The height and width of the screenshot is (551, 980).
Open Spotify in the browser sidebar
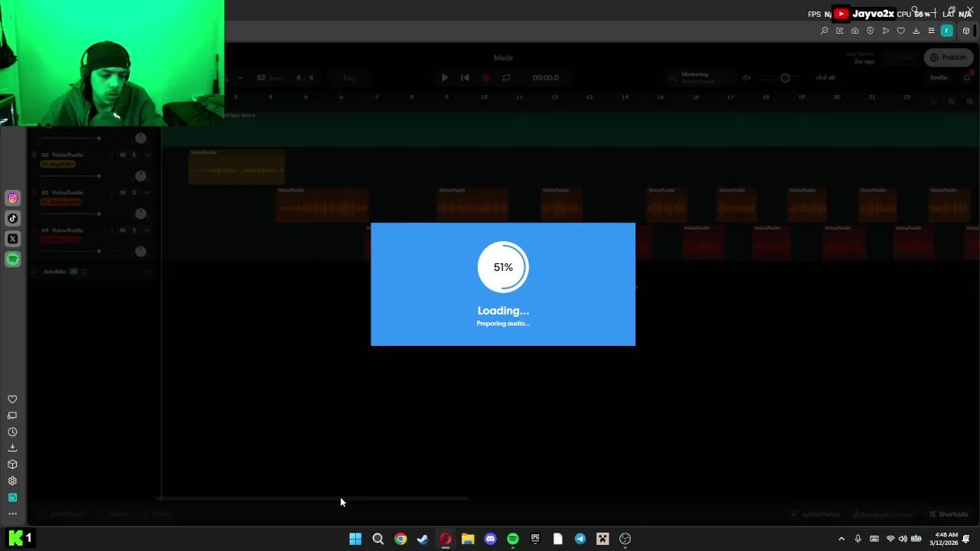(12, 259)
